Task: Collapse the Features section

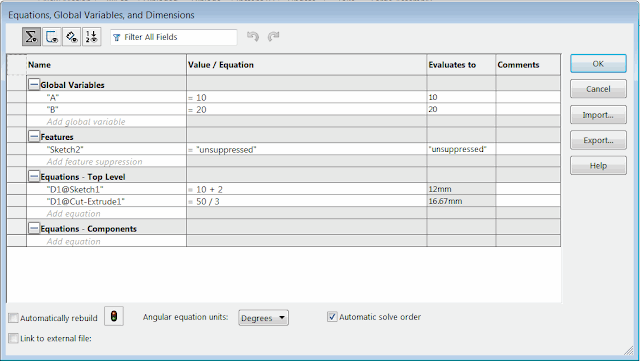Action: click(x=34, y=137)
